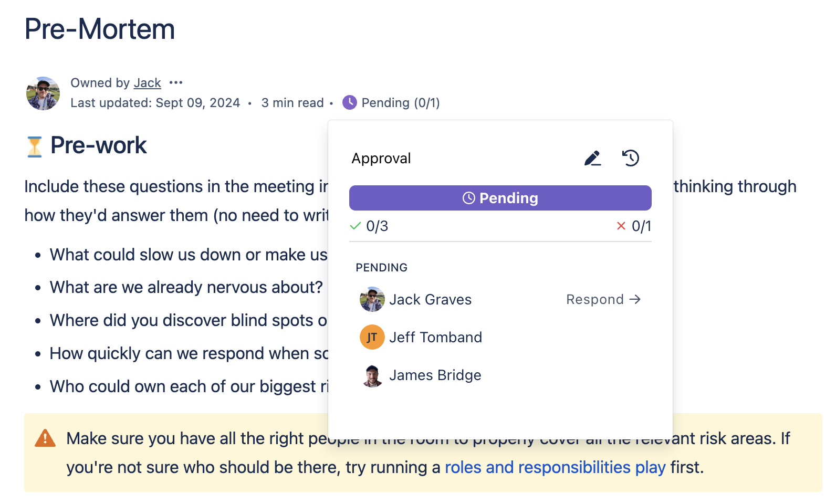Click the green approvals checkmark icon
Screen dimensions: 836x504
pyautogui.click(x=356, y=226)
